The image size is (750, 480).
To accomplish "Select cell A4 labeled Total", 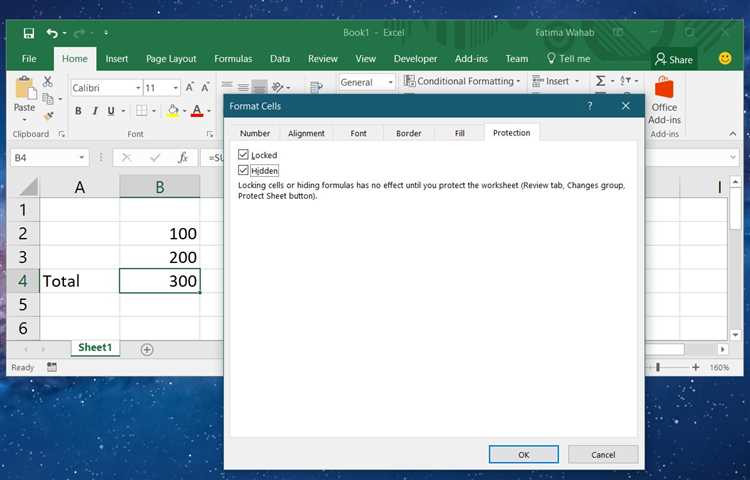I will coord(79,281).
